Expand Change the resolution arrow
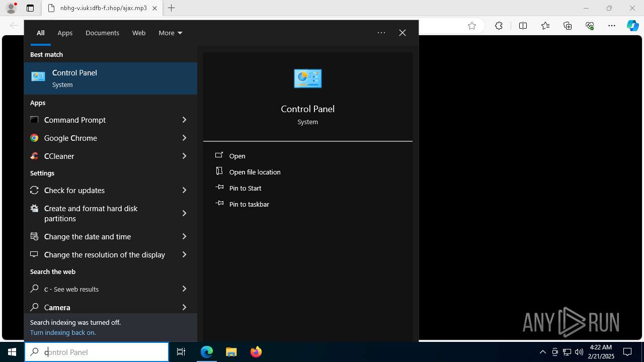Image resolution: width=644 pixels, height=362 pixels. (x=184, y=254)
